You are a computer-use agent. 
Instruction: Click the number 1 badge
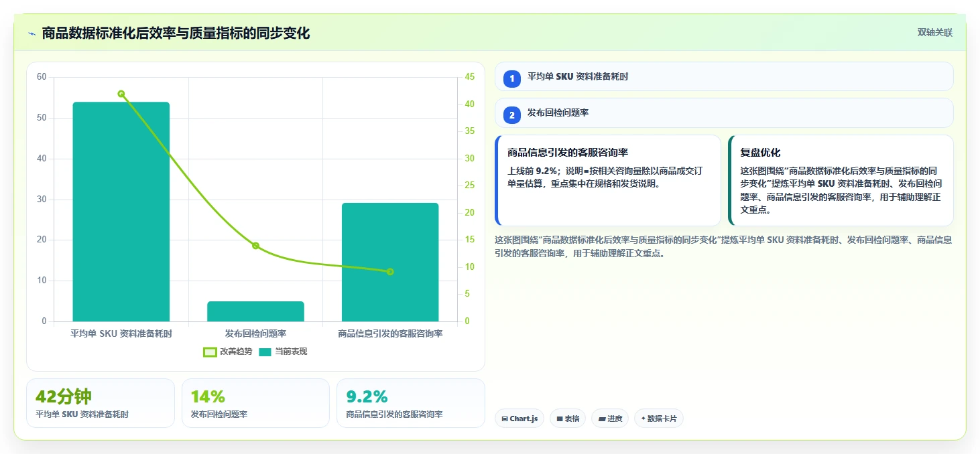tap(512, 78)
